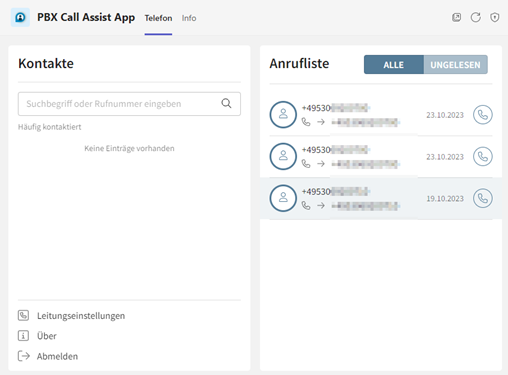The image size is (508, 375).
Task: Call back the second 23.10.2023 entry
Action: pyautogui.click(x=483, y=156)
